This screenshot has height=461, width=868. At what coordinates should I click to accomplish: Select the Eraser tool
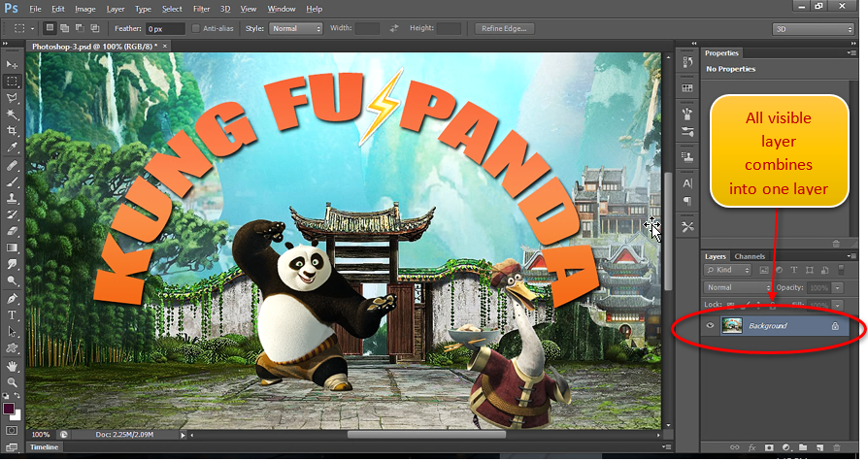pos(12,231)
